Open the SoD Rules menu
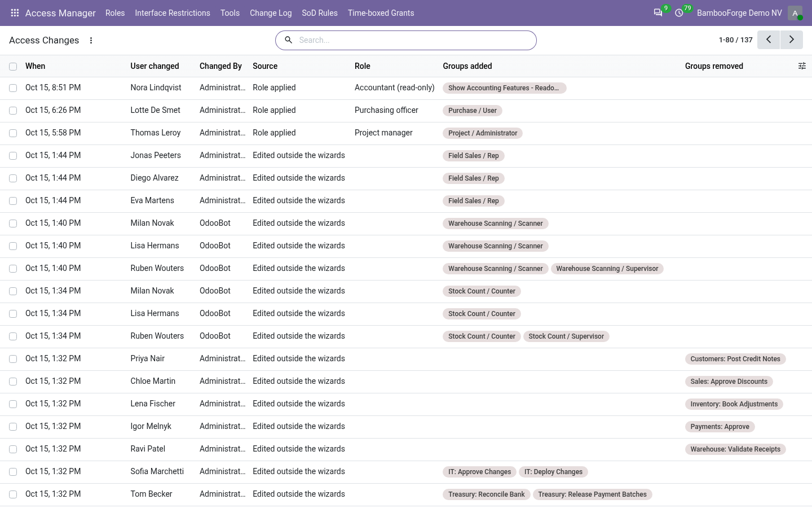 [320, 13]
